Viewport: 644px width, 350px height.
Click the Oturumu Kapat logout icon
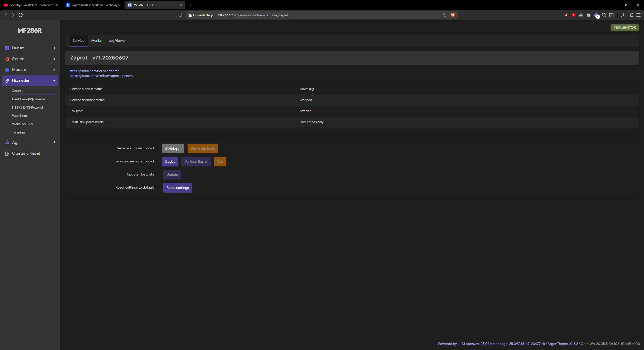7,153
